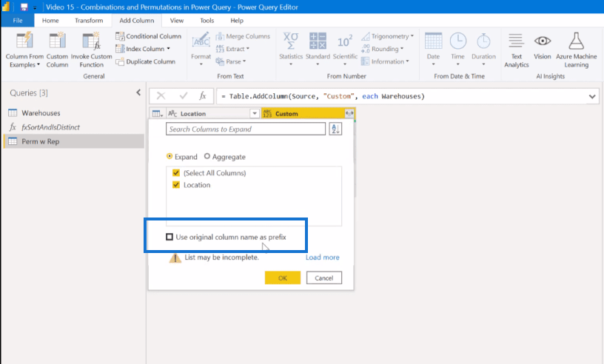Open the Statistics tool

291,50
